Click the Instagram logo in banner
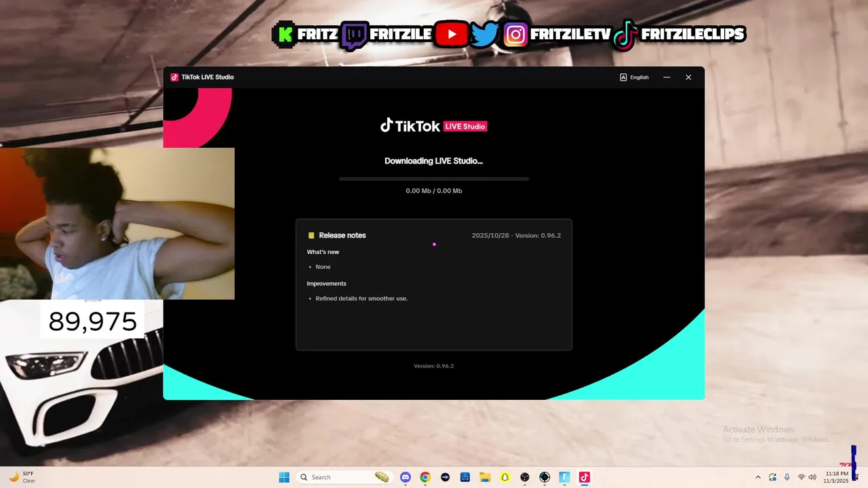Screen dimensions: 868x488 tap(515, 35)
